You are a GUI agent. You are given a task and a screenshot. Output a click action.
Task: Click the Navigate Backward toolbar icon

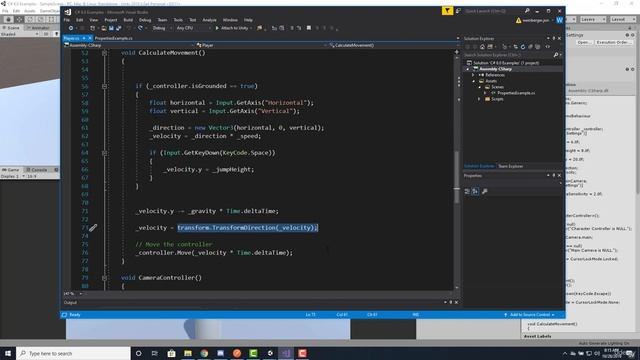[x=71, y=28]
